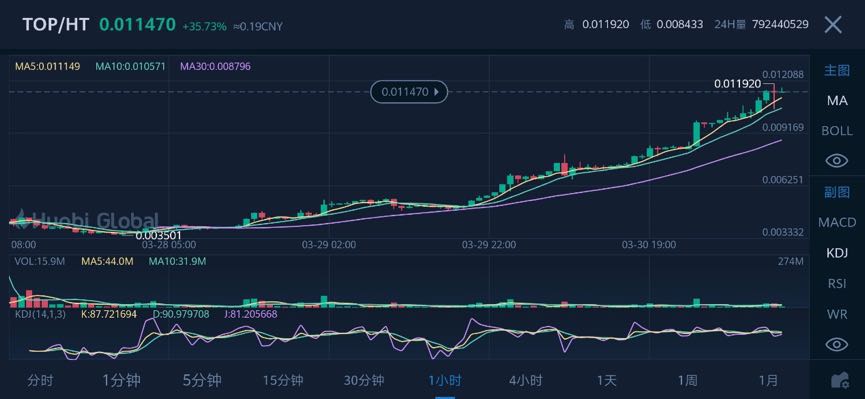This screenshot has width=865, height=399.
Task: Click the 03-29 02:00 time axis label
Action: tap(329, 244)
